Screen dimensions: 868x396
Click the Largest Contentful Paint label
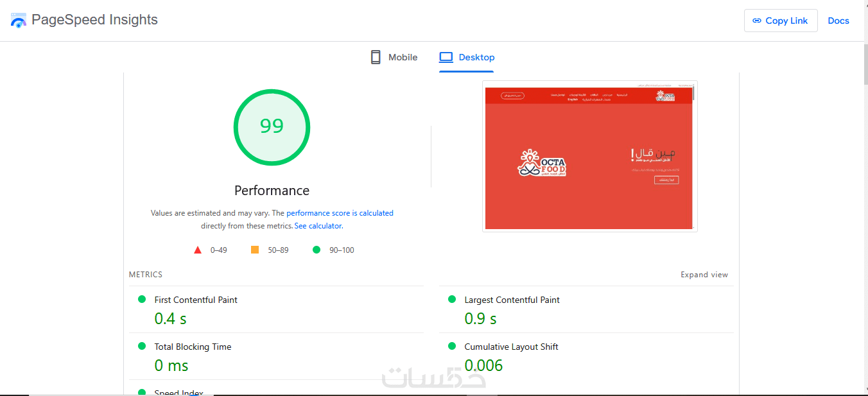pyautogui.click(x=512, y=300)
